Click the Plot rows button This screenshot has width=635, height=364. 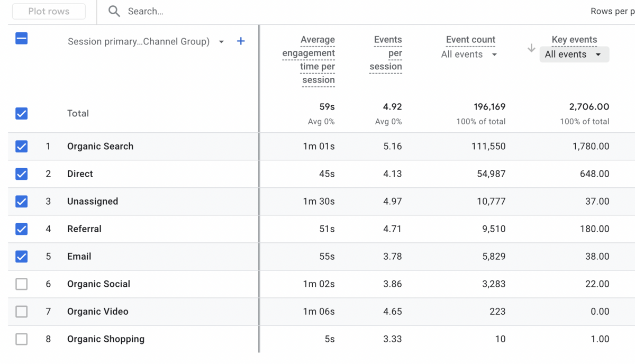click(49, 11)
